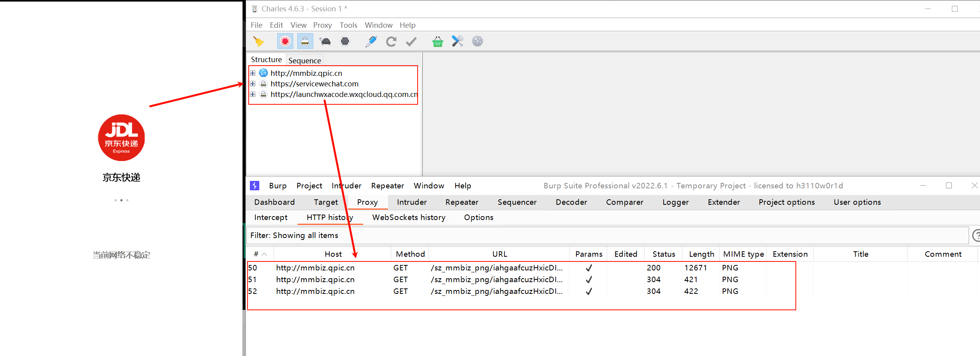The height and width of the screenshot is (356, 980).
Task: Open the Logger tab in Burp
Action: pyautogui.click(x=675, y=202)
